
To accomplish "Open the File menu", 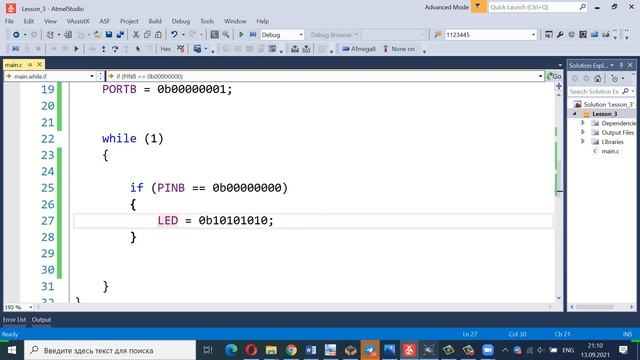I will pyautogui.click(x=9, y=21).
